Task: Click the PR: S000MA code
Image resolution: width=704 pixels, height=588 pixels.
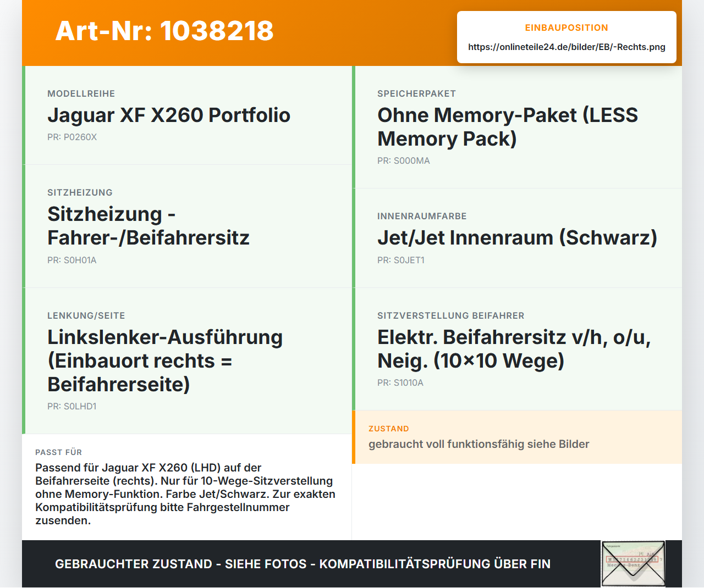Action: point(404,160)
